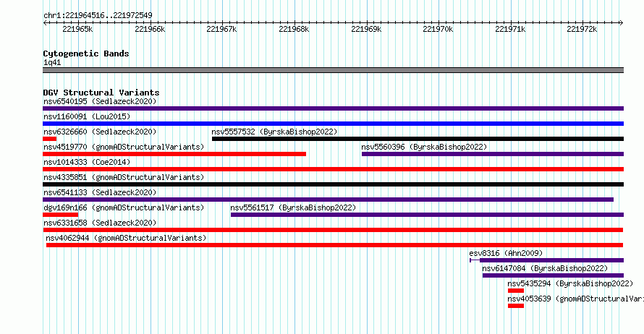This screenshot has height=334, width=644.
Task: Click nsv6541133 (Sedlazeck2020) label
Action: coord(100,192)
